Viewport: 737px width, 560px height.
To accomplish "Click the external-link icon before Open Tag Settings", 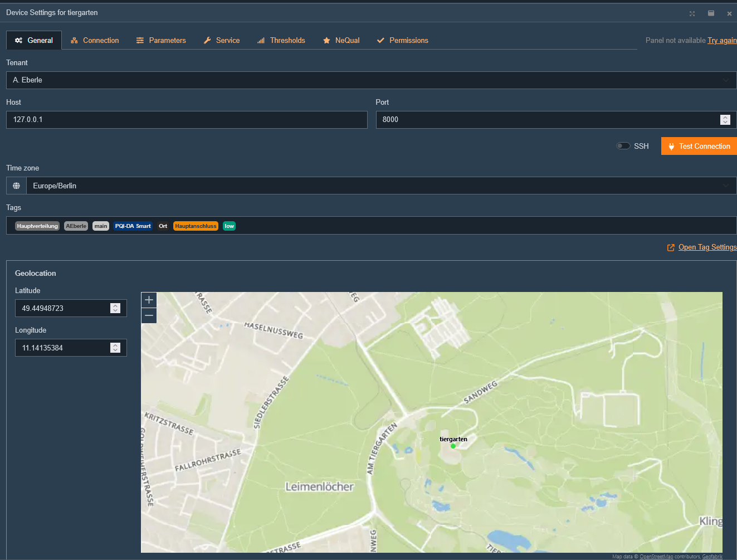I will click(671, 247).
